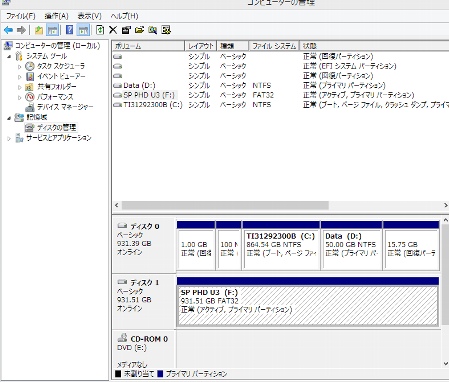Sort by the ボリューム column header

pos(148,46)
